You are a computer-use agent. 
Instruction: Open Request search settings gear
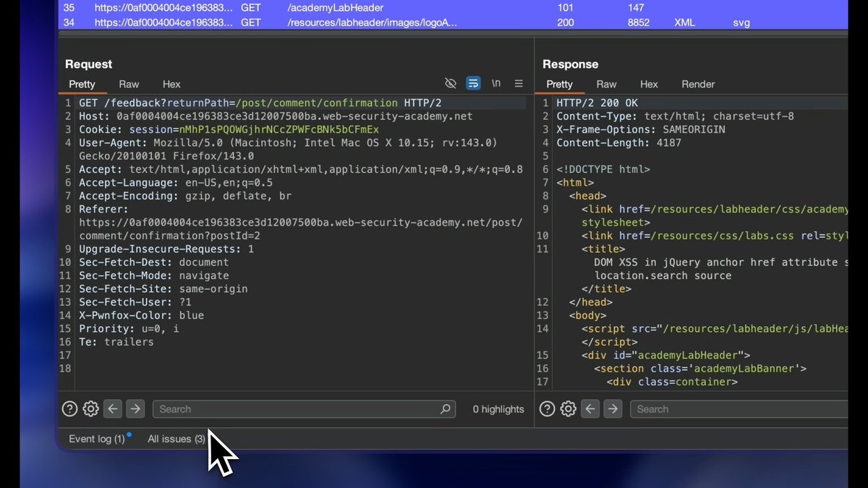pos(90,409)
